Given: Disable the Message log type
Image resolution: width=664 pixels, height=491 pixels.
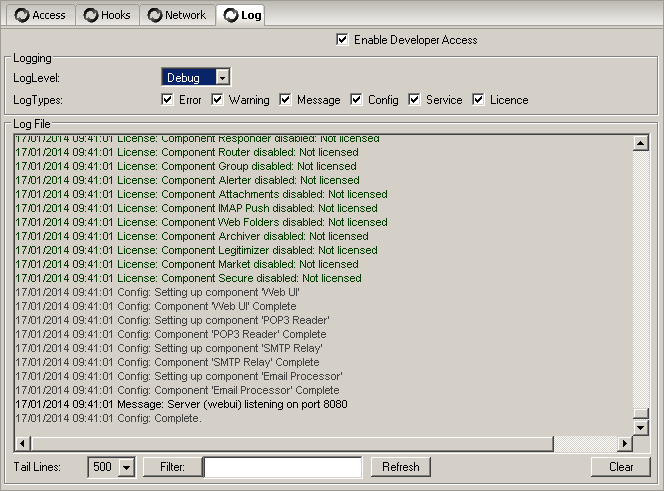Looking at the screenshot, I should (x=286, y=100).
